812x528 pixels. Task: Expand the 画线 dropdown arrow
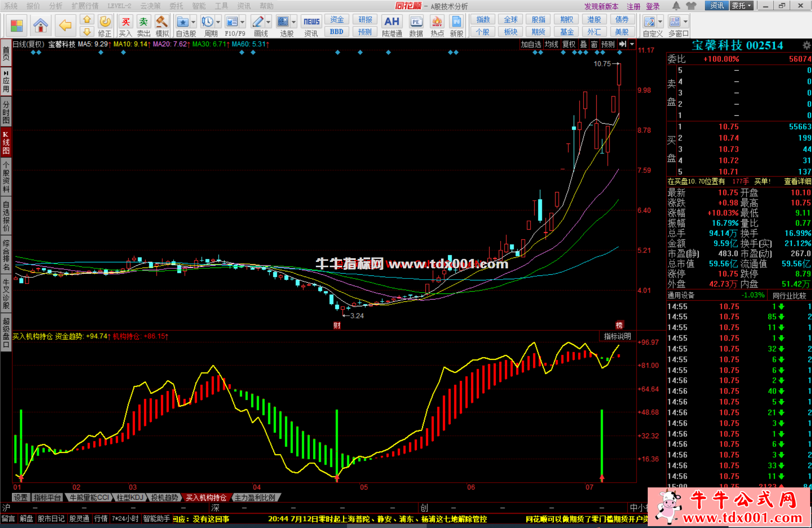coord(268,22)
